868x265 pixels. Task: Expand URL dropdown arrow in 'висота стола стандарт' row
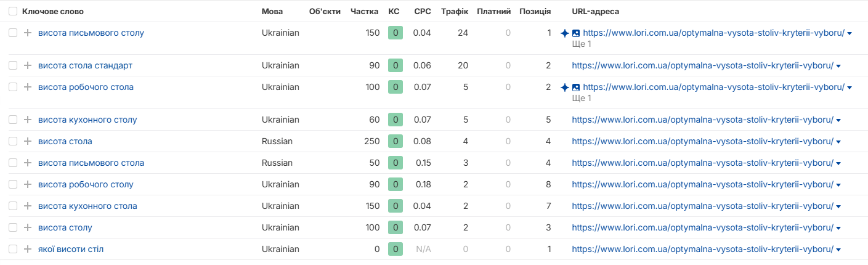[838, 66]
